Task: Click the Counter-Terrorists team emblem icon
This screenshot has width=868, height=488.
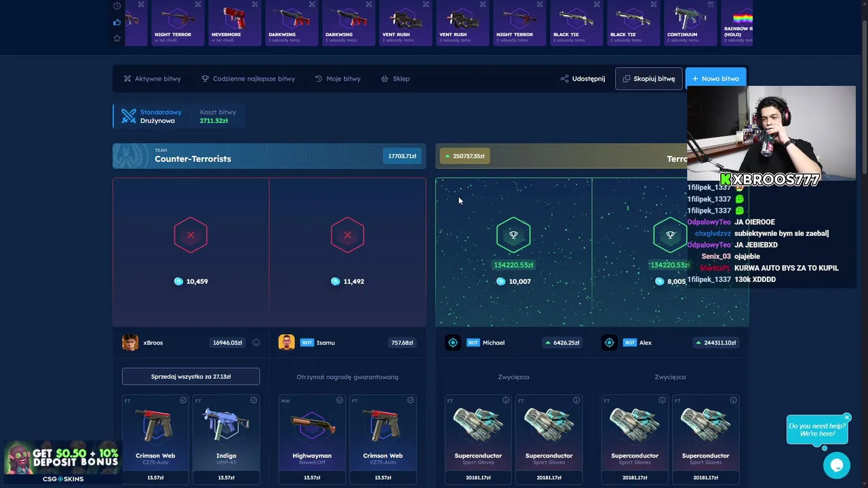Action: (x=131, y=156)
